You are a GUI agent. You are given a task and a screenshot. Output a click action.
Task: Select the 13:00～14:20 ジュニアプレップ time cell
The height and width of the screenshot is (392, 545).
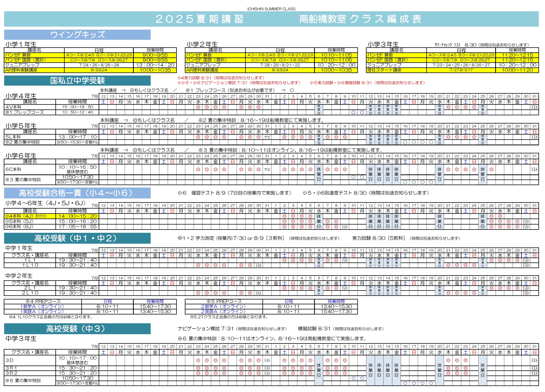pos(155,65)
